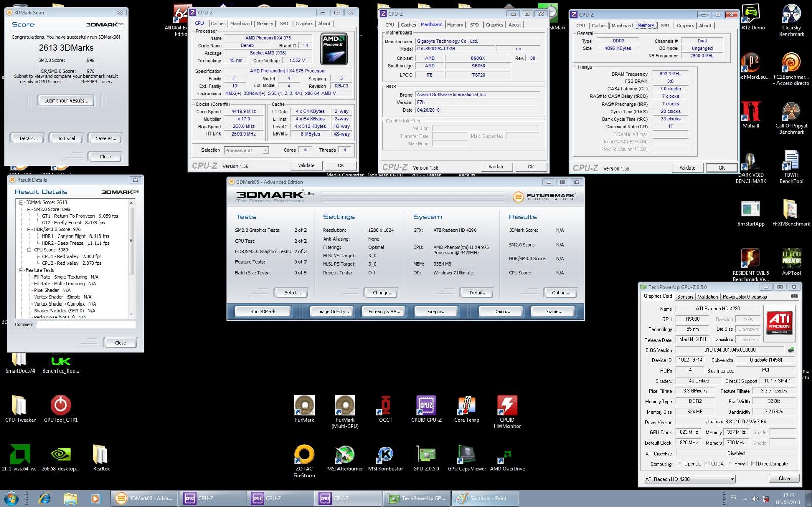The height and width of the screenshot is (507, 812).
Task: Open the FBWH BenchTool desktop icon
Action: pos(791,167)
